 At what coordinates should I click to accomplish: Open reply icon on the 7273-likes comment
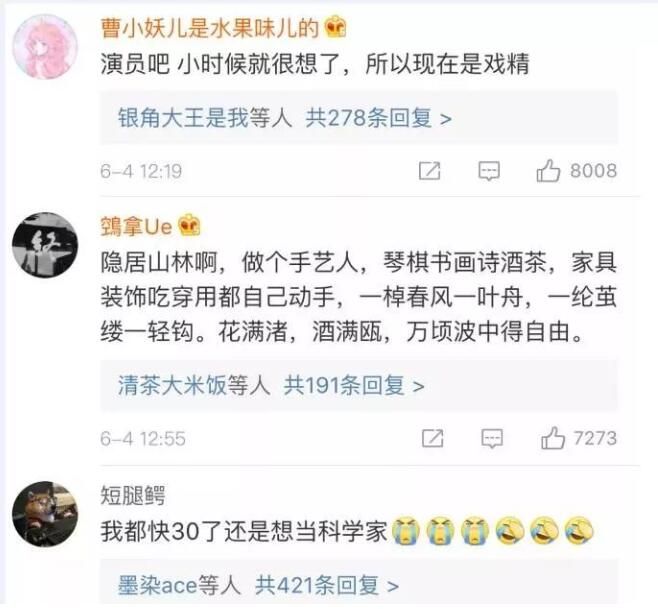pos(492,439)
